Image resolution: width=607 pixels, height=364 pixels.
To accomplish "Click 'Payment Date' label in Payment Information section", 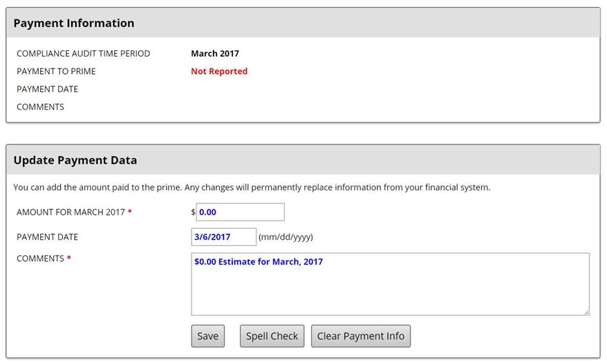I will click(x=47, y=89).
